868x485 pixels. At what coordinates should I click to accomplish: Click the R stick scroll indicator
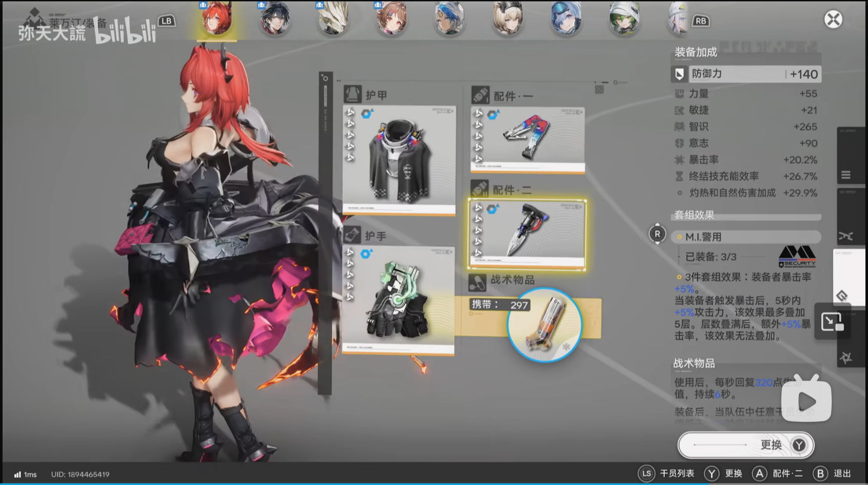657,234
